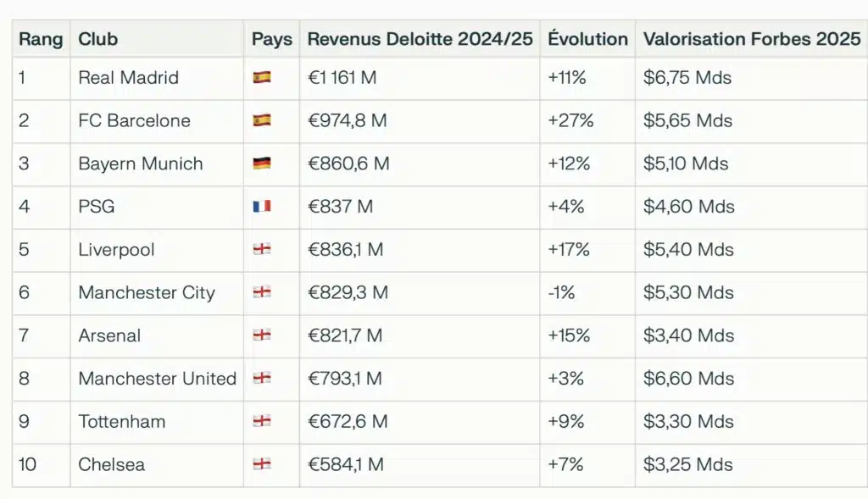Click the England flag beside Tottenham

(261, 421)
